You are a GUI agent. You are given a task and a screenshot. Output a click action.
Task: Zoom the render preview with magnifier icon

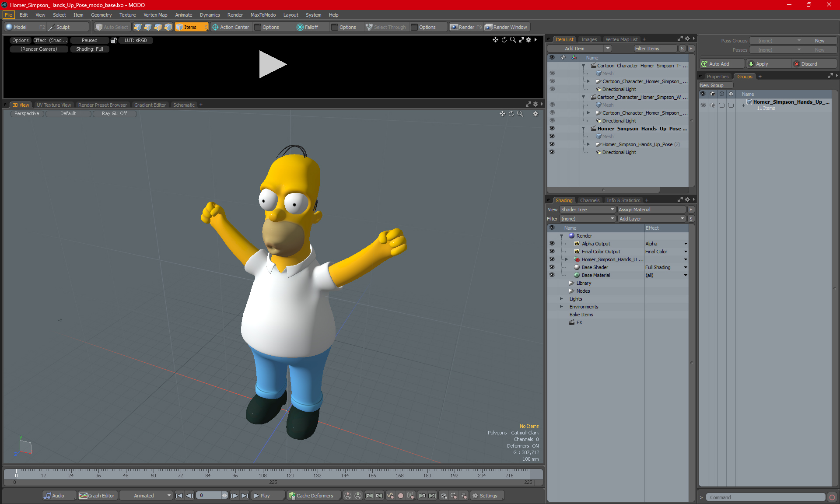click(513, 40)
